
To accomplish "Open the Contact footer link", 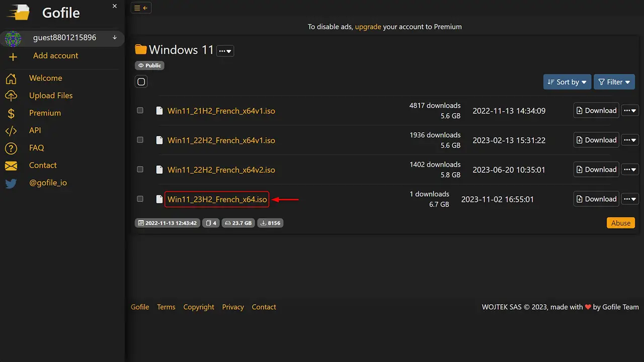I will [264, 307].
